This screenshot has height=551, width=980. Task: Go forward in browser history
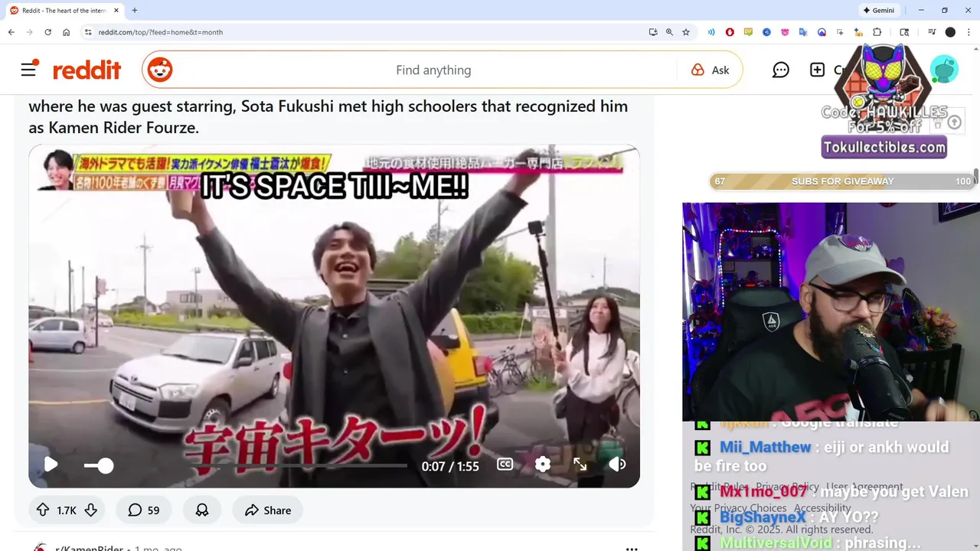coord(29,32)
